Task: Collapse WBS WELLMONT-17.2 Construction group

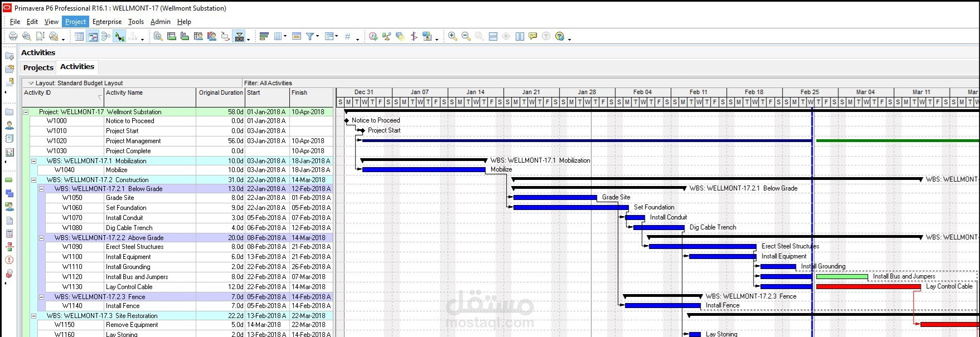Action: point(33,180)
